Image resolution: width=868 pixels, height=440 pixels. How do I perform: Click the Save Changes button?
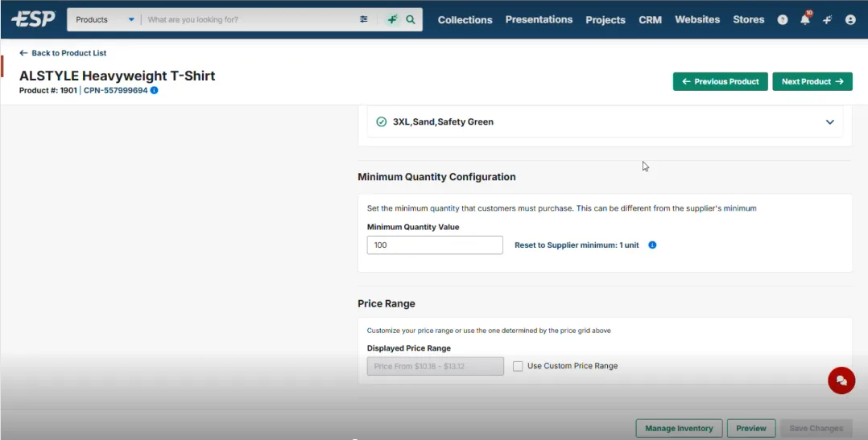816,429
